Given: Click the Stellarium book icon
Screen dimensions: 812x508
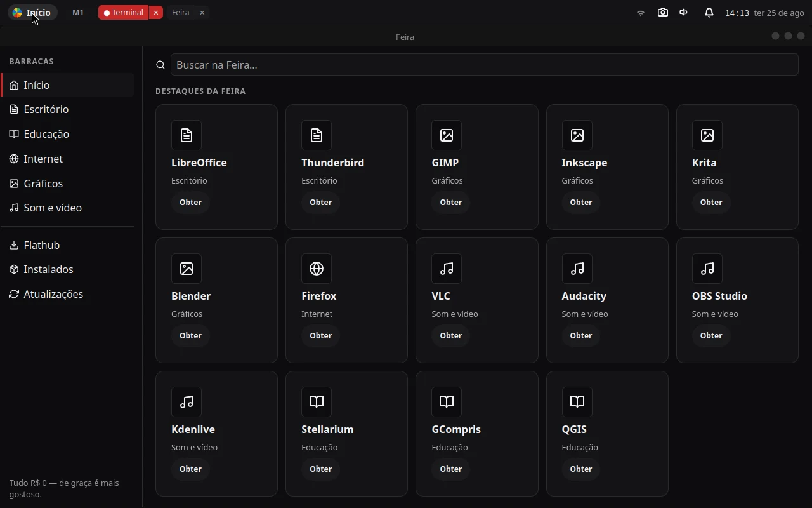Looking at the screenshot, I should pos(317,402).
